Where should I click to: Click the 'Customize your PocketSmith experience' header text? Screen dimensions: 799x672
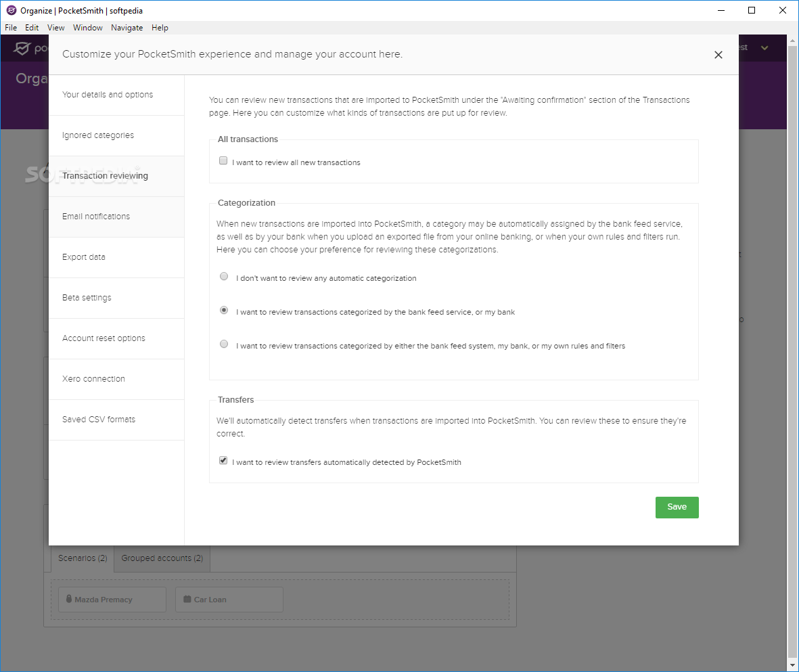(x=232, y=54)
